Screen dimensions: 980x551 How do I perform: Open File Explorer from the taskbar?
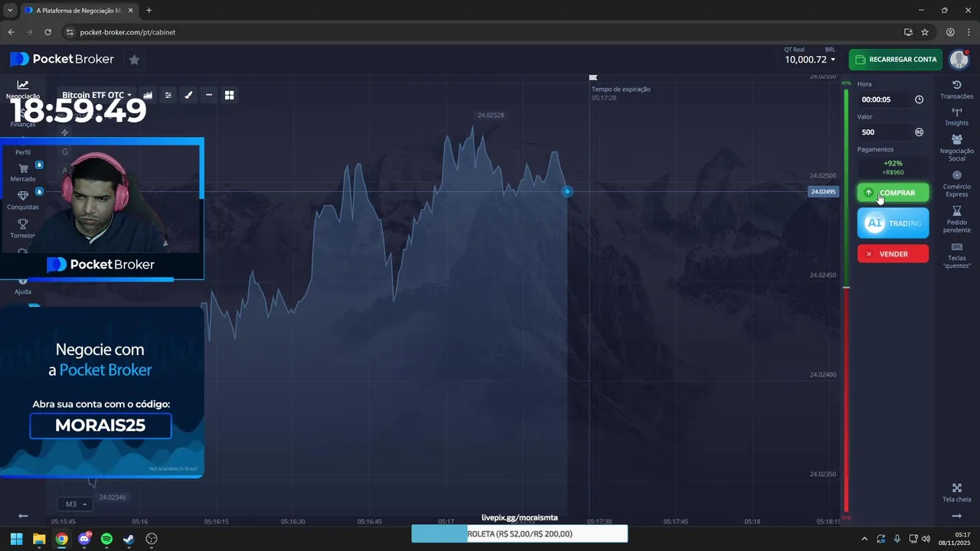tap(39, 539)
